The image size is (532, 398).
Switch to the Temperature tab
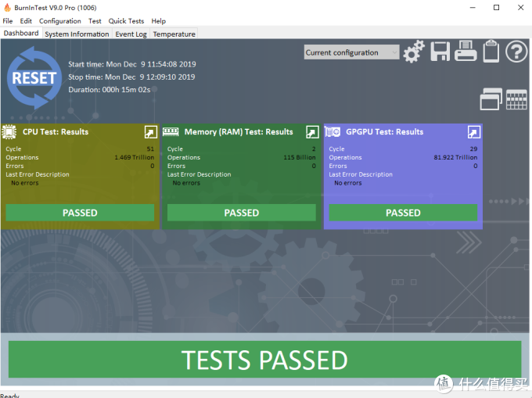tap(174, 34)
